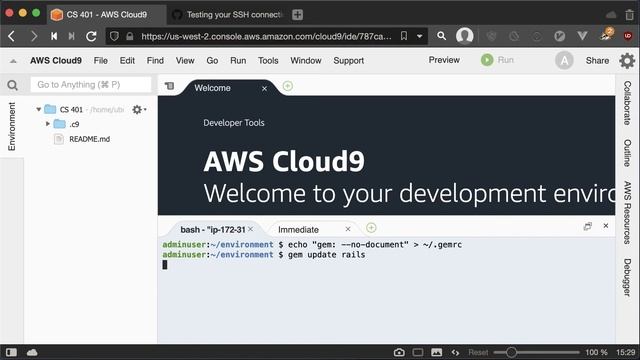Screen dimensions: 640x360
Task: Click the search magnifier in the left sidebar
Action: 12,85
